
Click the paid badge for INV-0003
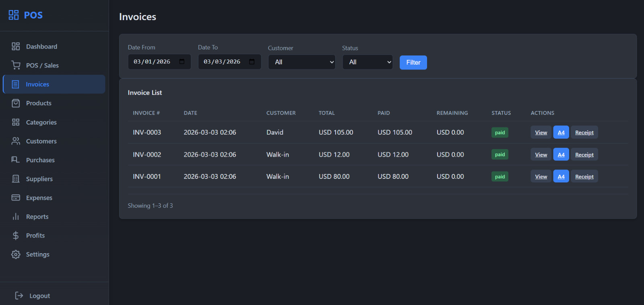(x=500, y=133)
